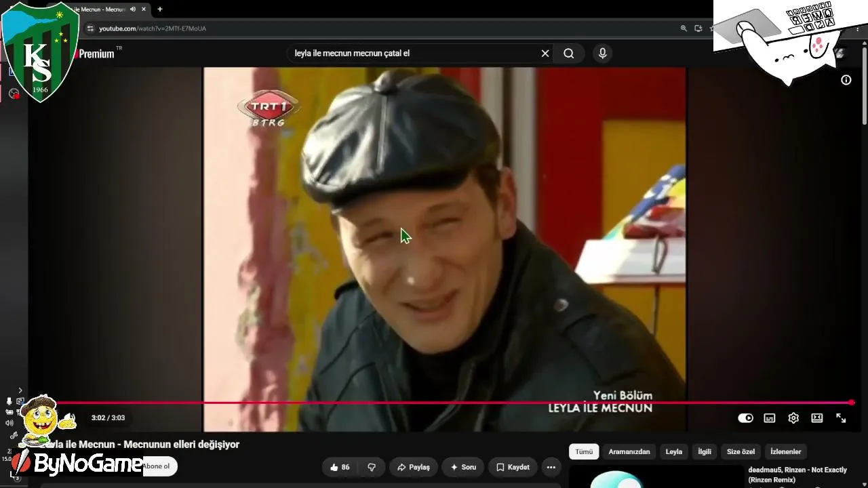Share the video using Paylaş
The image size is (868, 488).
(x=414, y=467)
